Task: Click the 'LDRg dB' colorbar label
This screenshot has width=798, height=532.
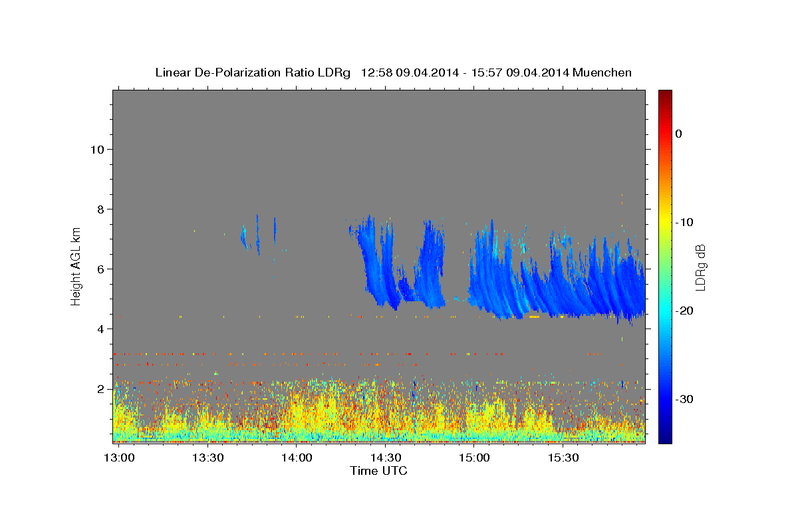Action: [700, 267]
